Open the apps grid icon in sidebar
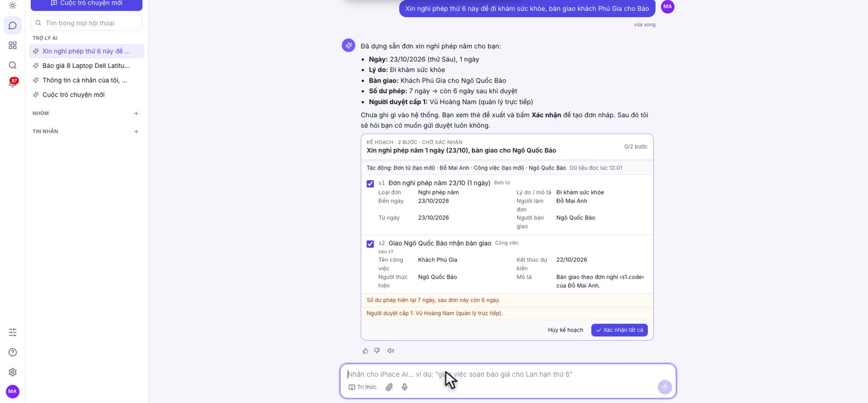Image resolution: width=868 pixels, height=403 pixels. click(12, 46)
